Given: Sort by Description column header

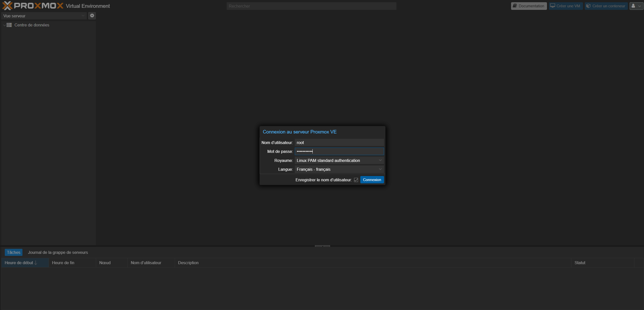Looking at the screenshot, I should click(x=373, y=263).
